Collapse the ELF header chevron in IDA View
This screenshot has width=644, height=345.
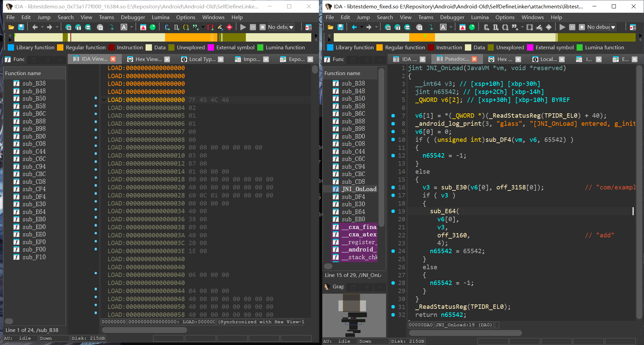104,100
